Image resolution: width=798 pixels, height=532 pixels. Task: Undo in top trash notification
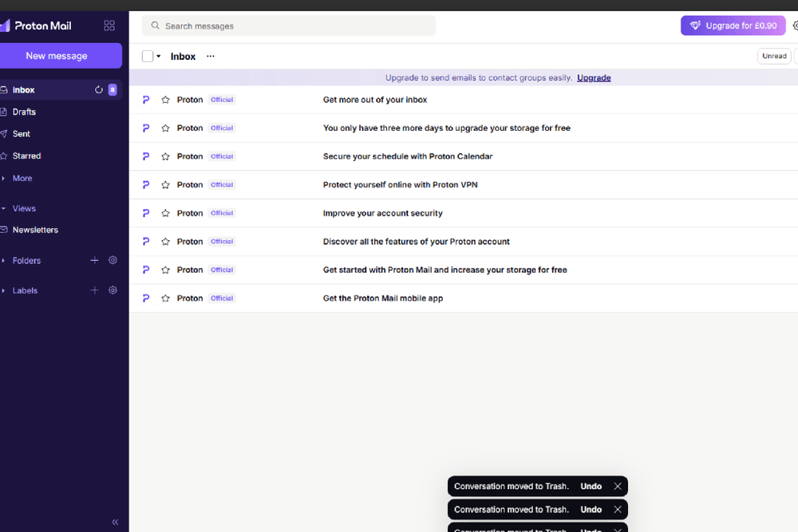[591, 487]
